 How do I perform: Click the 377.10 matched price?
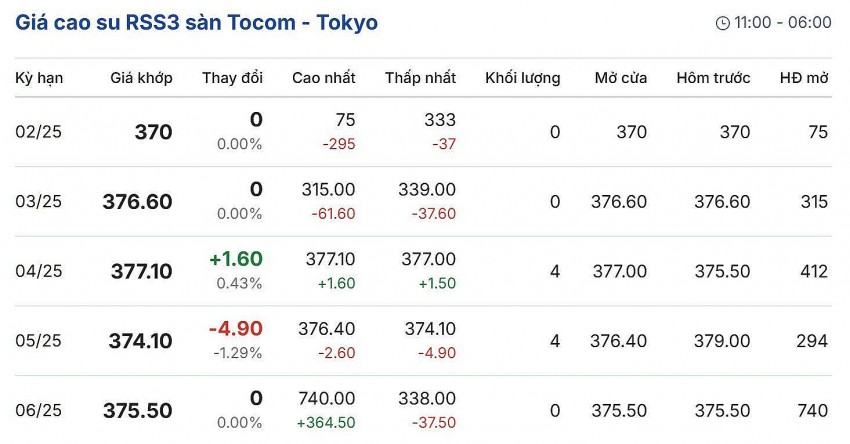(140, 271)
